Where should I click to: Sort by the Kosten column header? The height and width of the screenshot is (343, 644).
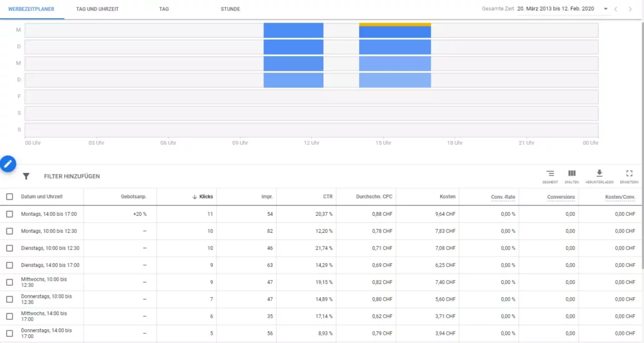click(x=447, y=197)
